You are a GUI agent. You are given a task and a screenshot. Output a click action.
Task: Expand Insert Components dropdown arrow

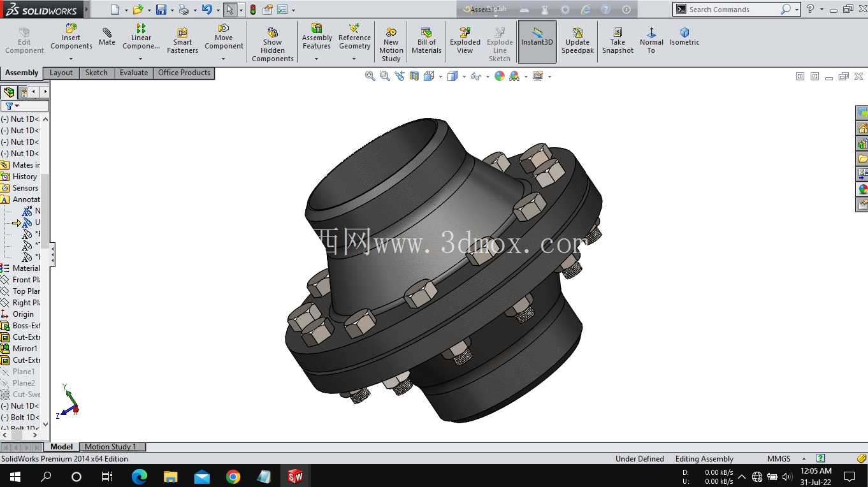[71, 59]
